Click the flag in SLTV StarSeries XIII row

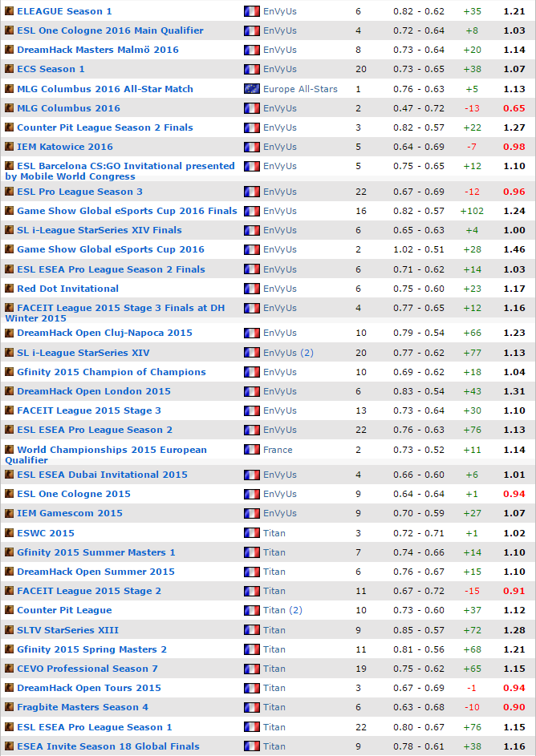252,629
